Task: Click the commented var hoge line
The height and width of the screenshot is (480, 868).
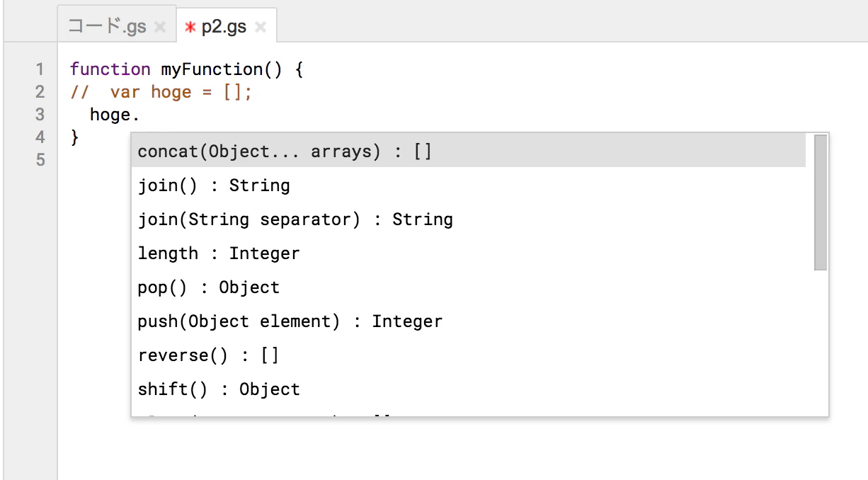Action: click(x=161, y=92)
